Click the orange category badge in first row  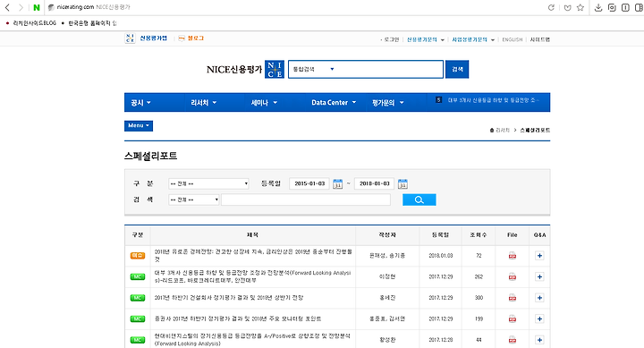click(x=138, y=256)
